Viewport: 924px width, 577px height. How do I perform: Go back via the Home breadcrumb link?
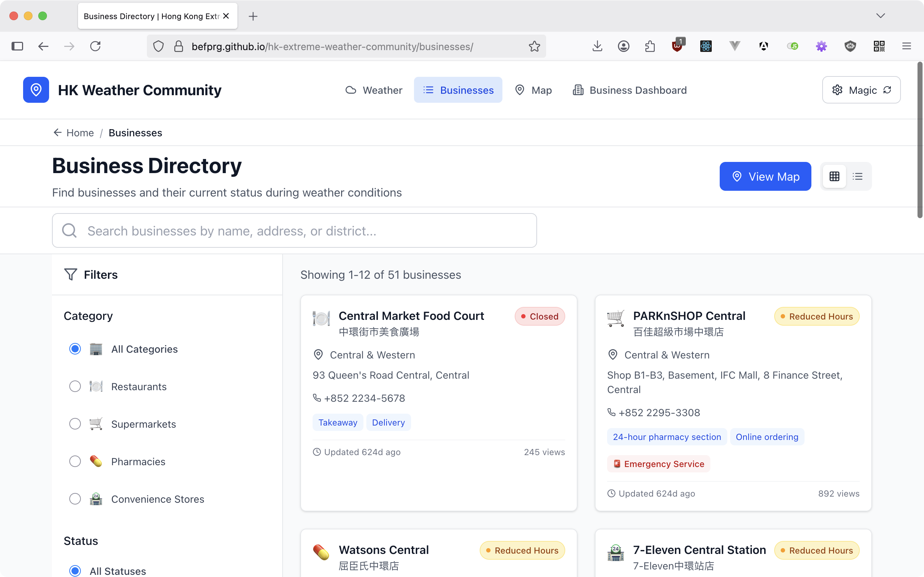tap(80, 132)
